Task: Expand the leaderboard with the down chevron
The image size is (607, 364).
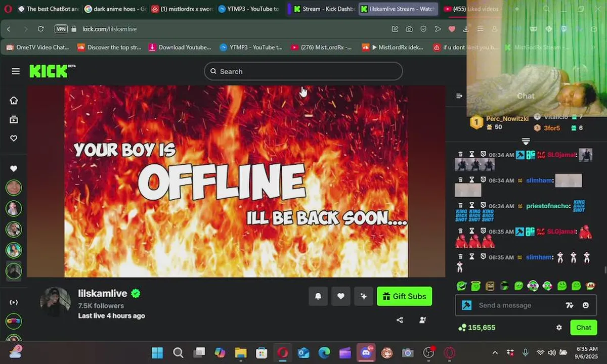Action: (526, 141)
